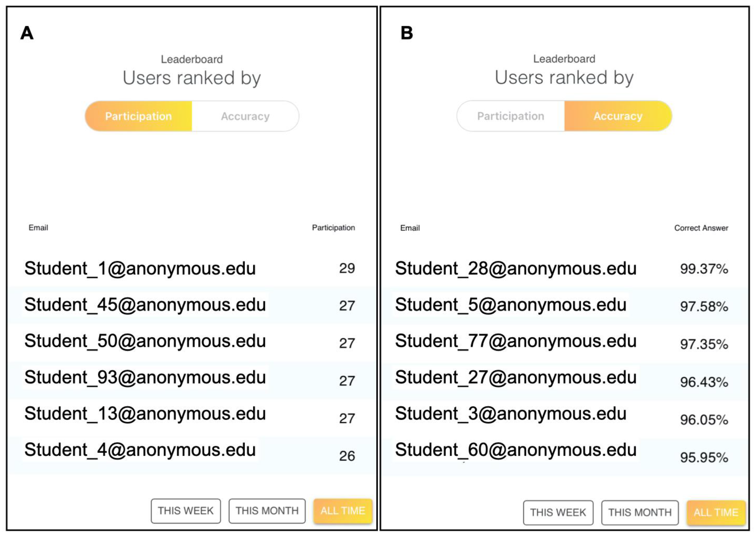Select Student_1@anonymous.edu row
This screenshot has height=539, width=756.
[140, 268]
